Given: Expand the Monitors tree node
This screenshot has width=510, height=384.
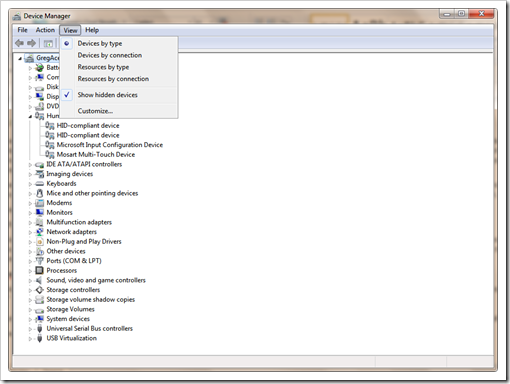Looking at the screenshot, I should coord(30,213).
